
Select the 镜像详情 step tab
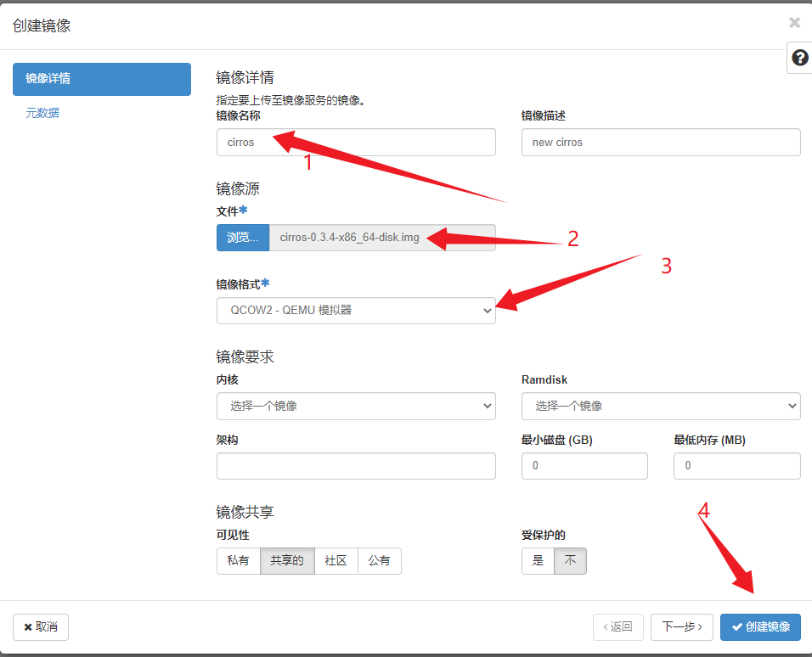click(x=102, y=79)
